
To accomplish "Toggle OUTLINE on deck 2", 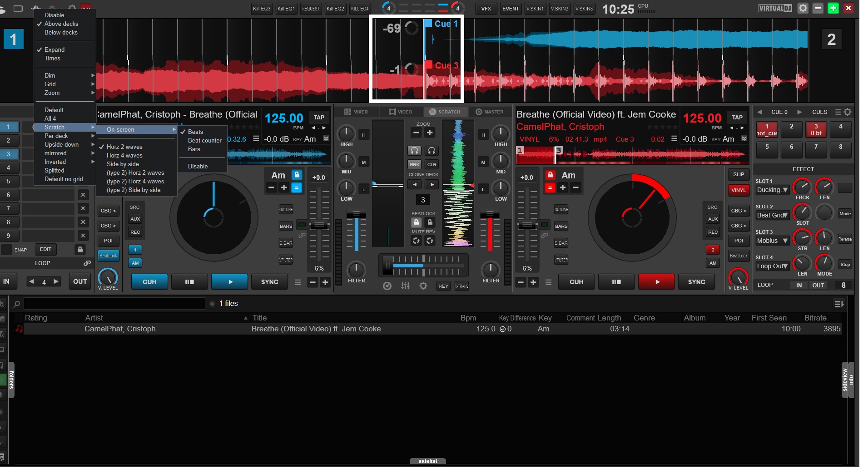I will (x=561, y=209).
